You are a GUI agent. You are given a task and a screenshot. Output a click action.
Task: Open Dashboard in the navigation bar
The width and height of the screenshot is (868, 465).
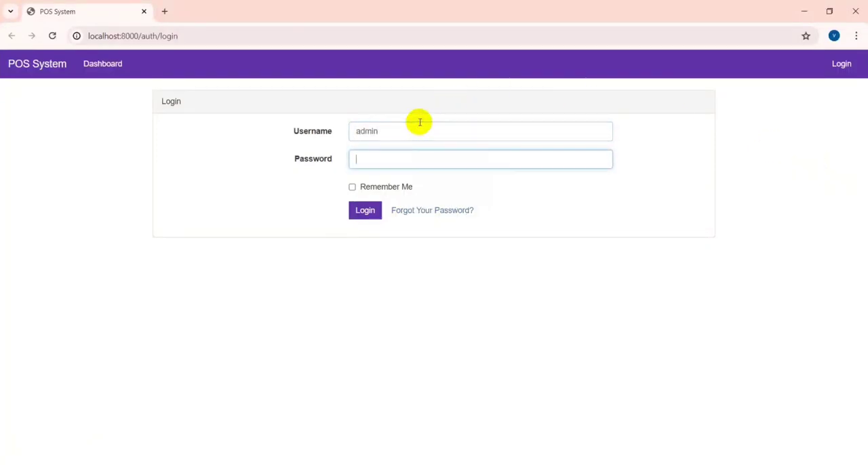102,64
